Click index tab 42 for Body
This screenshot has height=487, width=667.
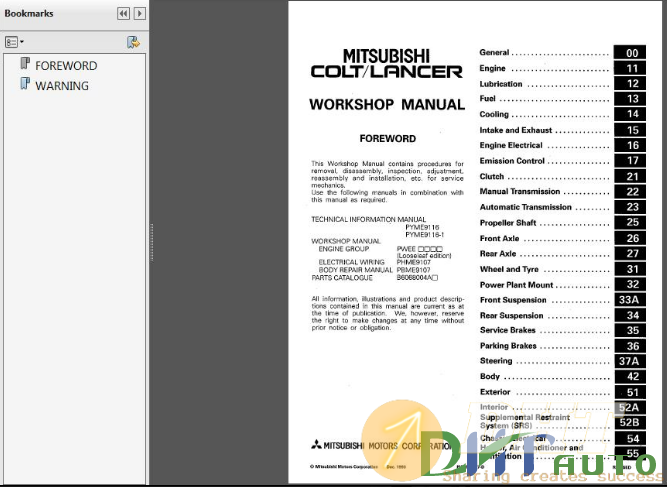pyautogui.click(x=630, y=376)
